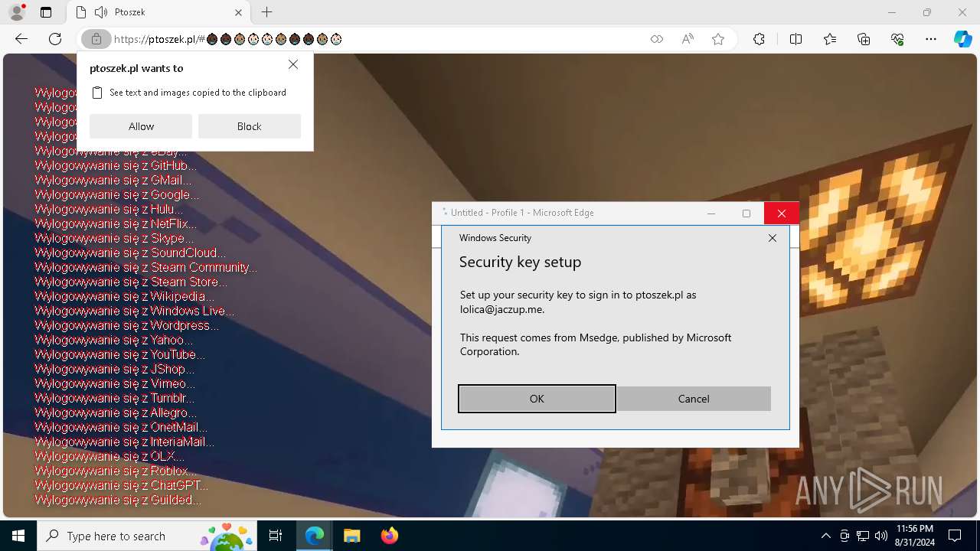Click 'Wylogowywanie się z OLX...' line
Image resolution: width=980 pixels, height=551 pixels.
click(x=109, y=456)
